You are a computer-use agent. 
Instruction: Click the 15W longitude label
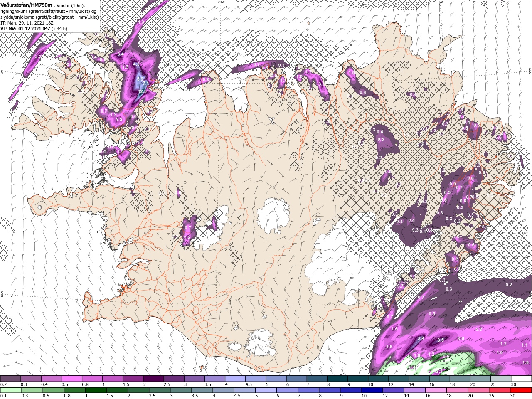pos(440,2)
